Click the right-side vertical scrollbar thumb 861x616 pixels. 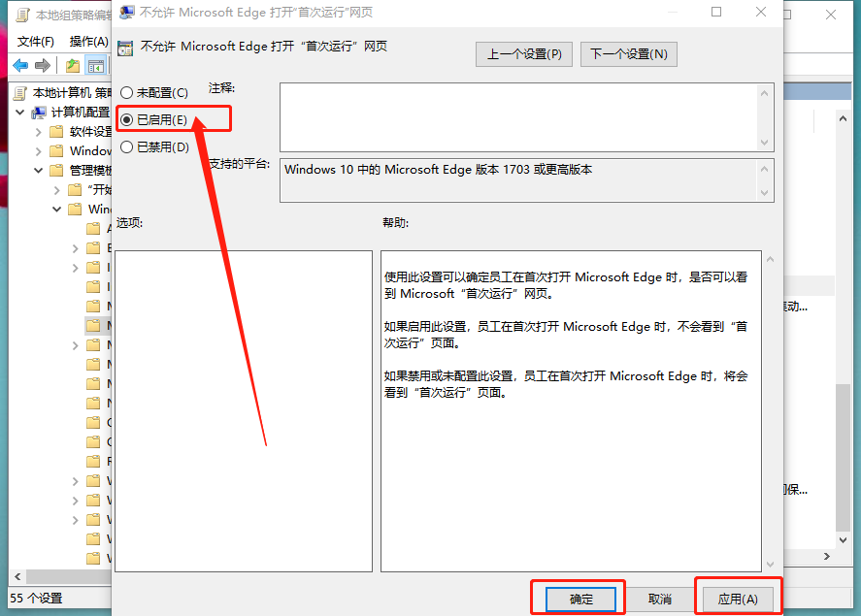tap(843, 458)
